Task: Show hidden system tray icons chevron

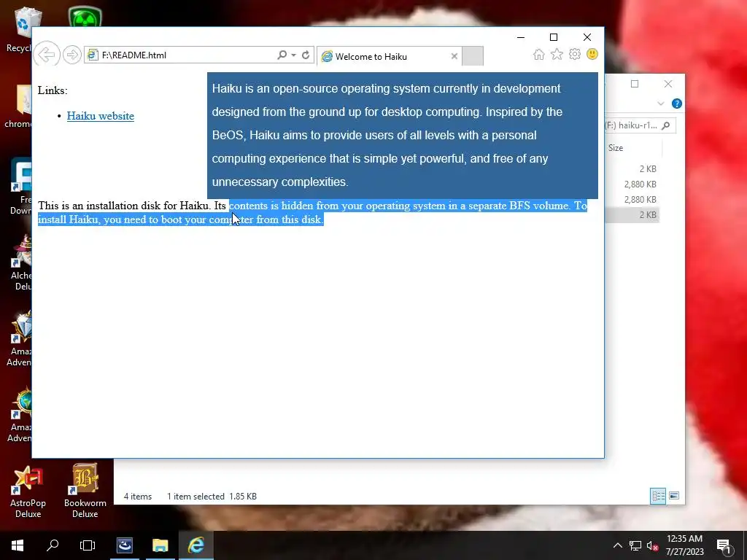Action: [x=617, y=545]
